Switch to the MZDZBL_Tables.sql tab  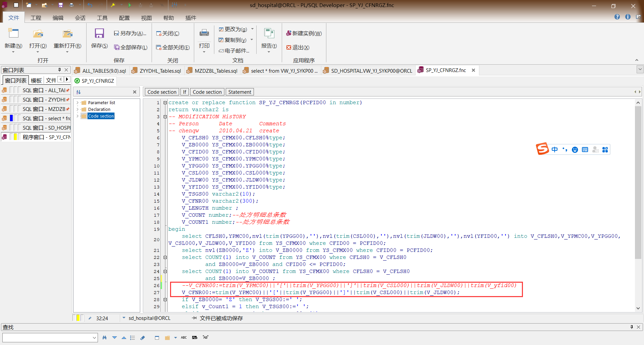click(216, 71)
